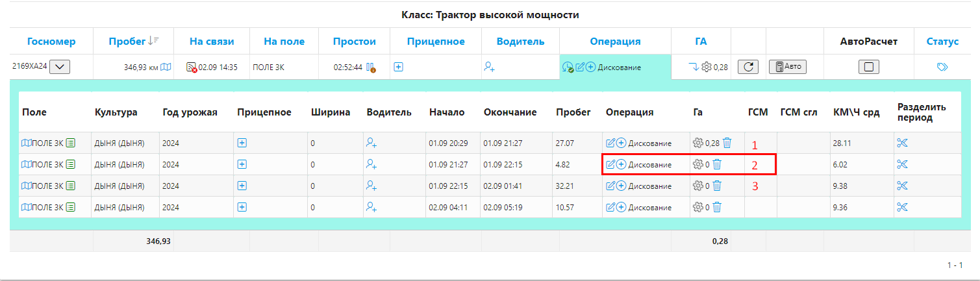Toggle the АвтоРасчет checkbox
This screenshot has height=281, width=980.
click(868, 67)
